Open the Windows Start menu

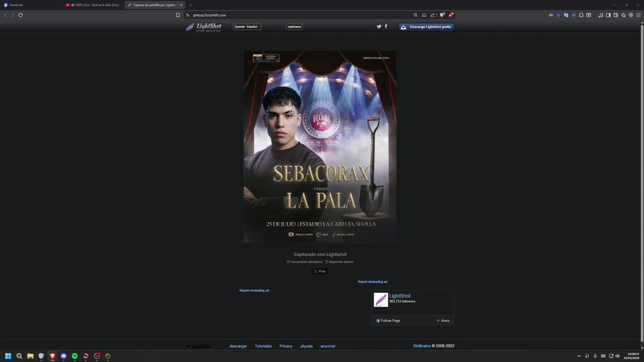[8, 356]
